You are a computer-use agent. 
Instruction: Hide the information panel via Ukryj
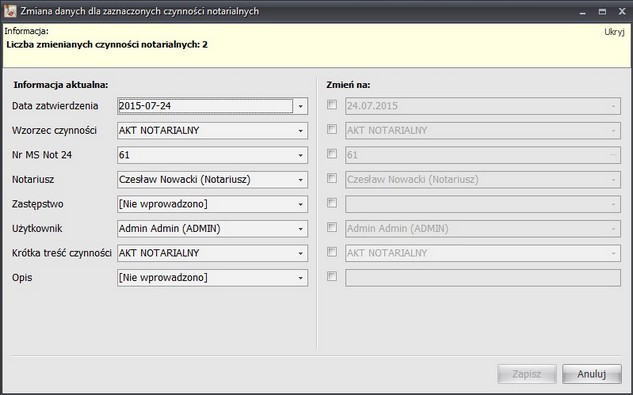pyautogui.click(x=614, y=32)
